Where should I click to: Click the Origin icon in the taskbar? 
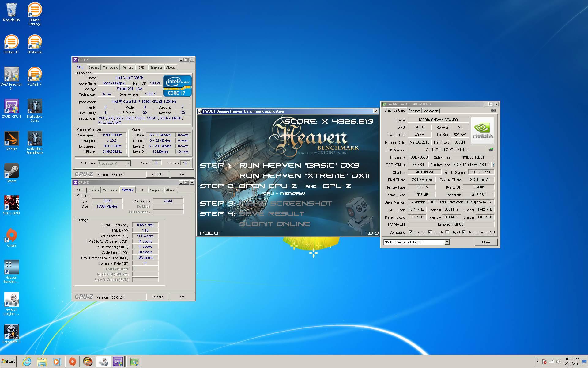[72, 362]
